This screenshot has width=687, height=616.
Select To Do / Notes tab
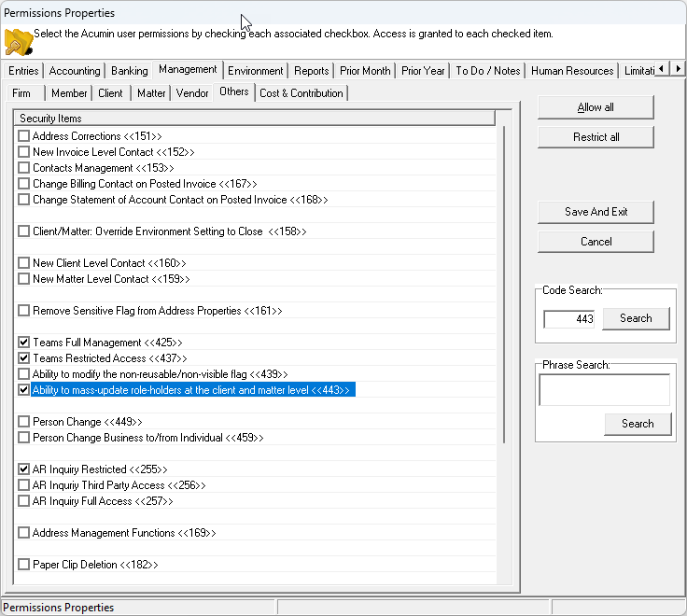pos(487,71)
